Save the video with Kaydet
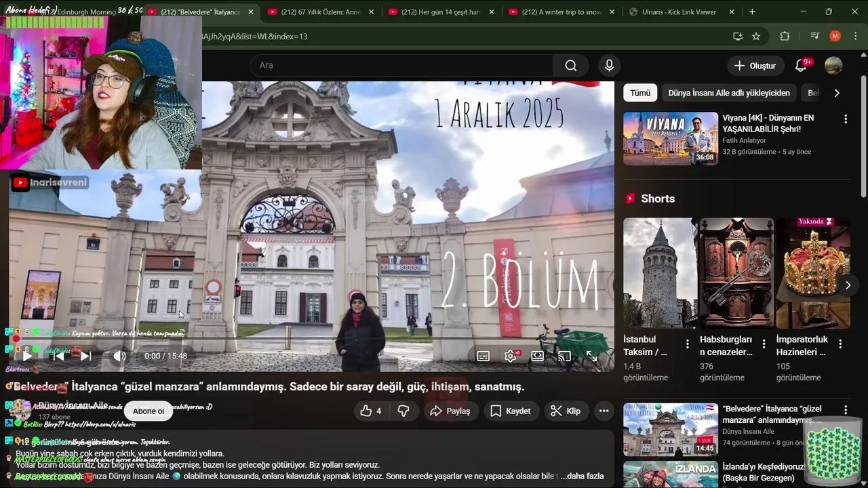 click(511, 411)
